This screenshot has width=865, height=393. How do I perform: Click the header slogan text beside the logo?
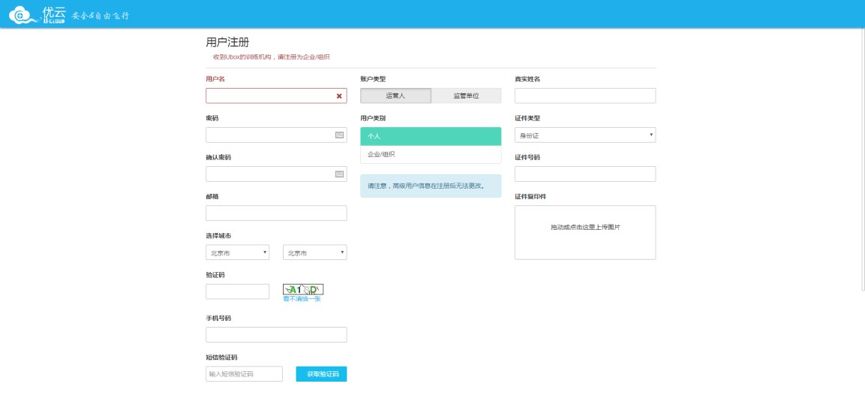(x=100, y=16)
